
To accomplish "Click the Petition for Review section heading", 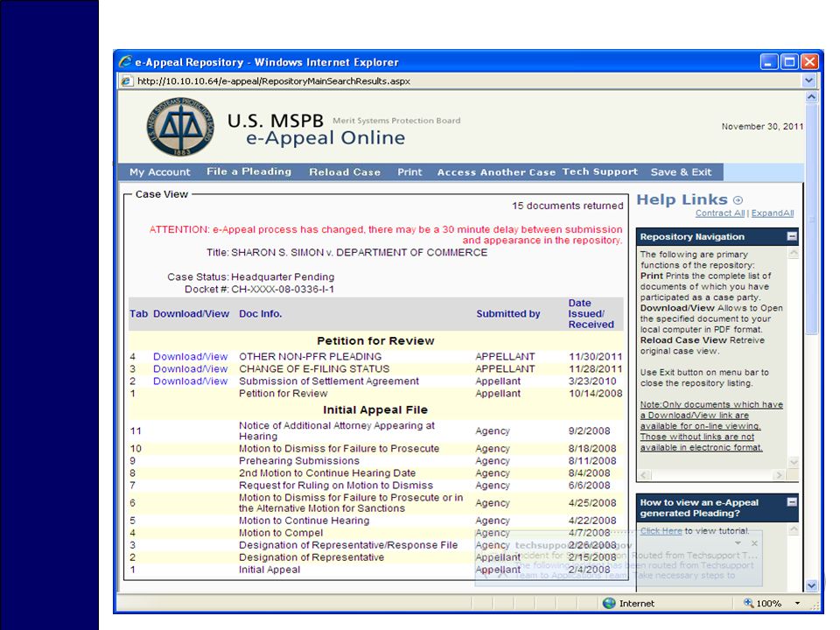I will click(375, 340).
